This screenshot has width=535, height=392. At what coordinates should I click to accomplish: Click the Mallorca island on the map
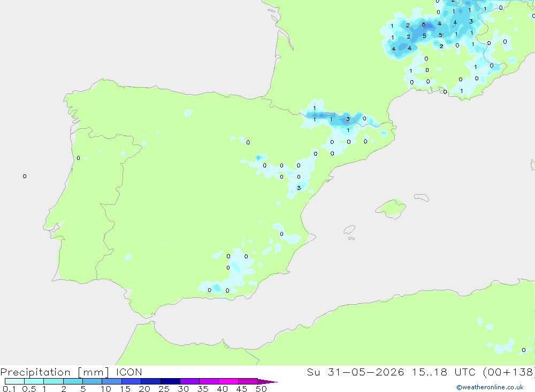(x=392, y=208)
